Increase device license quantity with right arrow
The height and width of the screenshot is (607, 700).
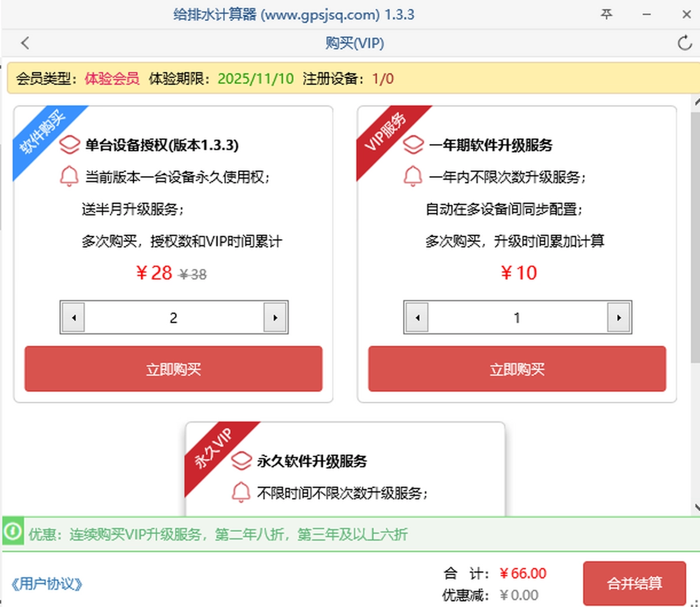(275, 318)
